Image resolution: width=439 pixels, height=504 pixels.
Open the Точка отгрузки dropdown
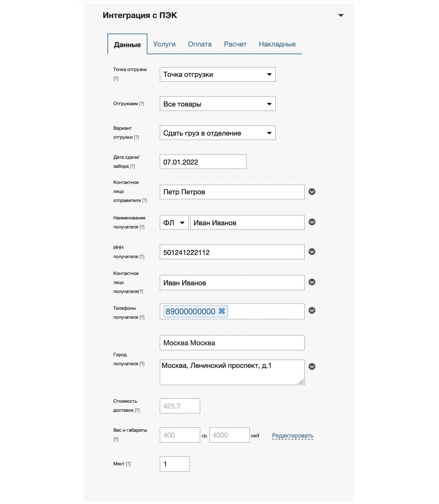click(x=217, y=75)
